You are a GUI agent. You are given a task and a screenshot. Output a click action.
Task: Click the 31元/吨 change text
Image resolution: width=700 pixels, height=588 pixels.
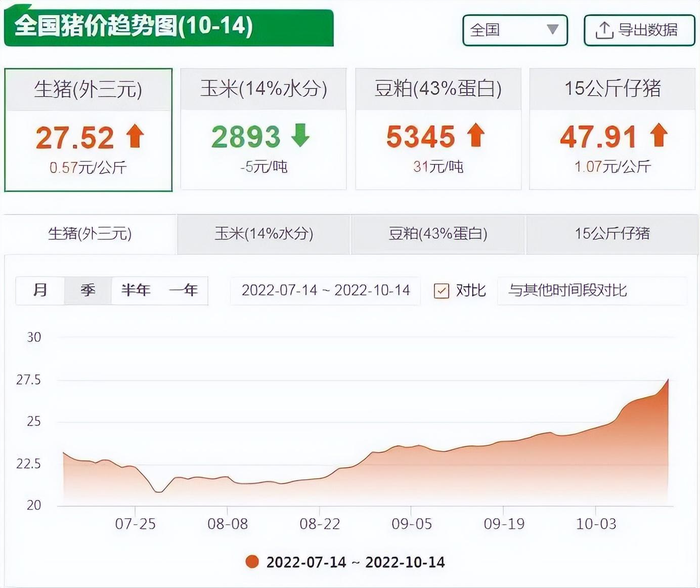pos(438,166)
